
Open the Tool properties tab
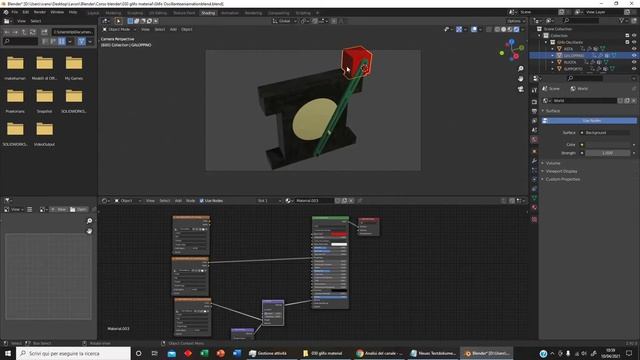click(x=534, y=91)
